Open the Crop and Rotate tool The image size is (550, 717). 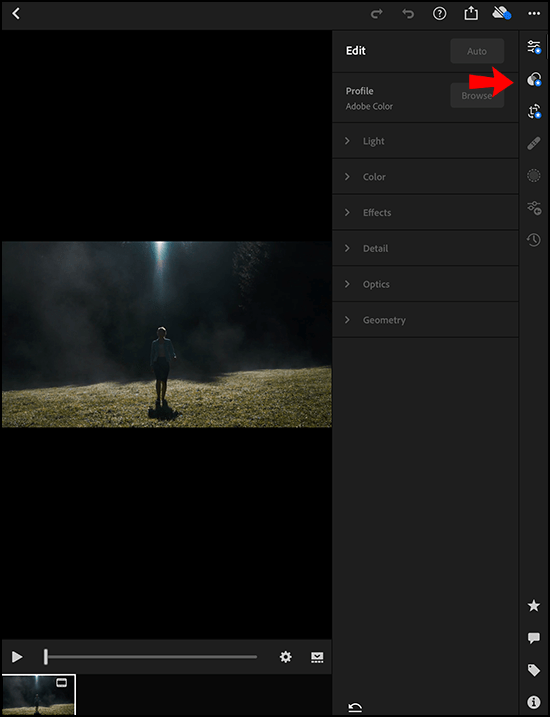click(534, 112)
